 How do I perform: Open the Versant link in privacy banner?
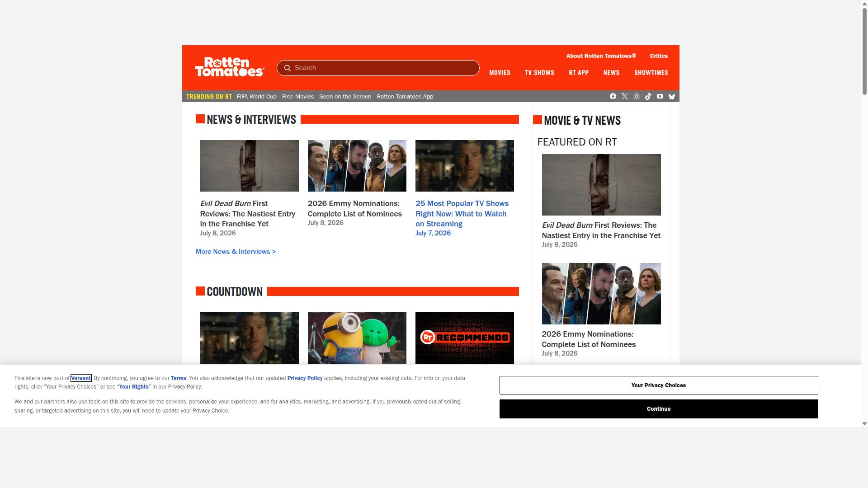pos(81,378)
